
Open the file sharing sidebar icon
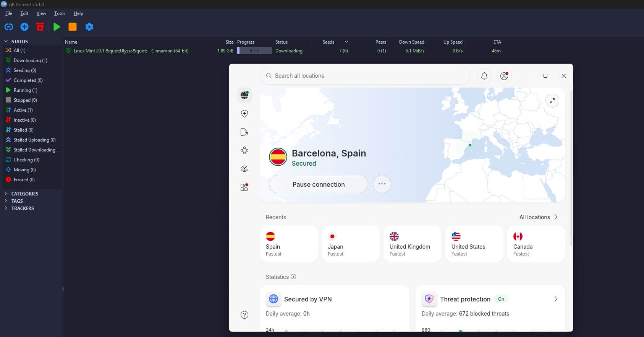244,132
